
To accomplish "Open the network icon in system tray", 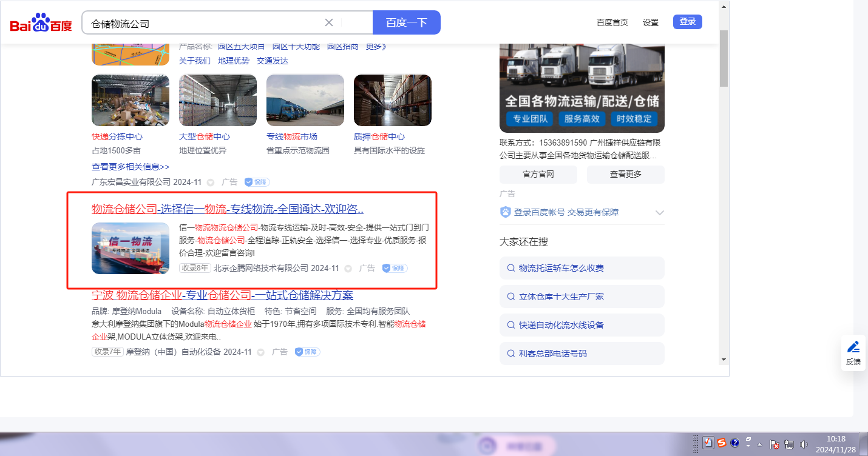I will coord(790,444).
